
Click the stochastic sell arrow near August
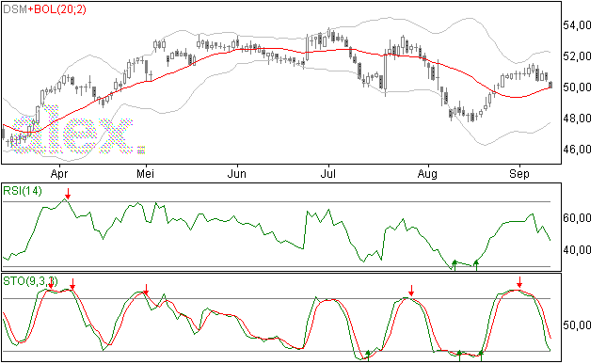click(411, 291)
